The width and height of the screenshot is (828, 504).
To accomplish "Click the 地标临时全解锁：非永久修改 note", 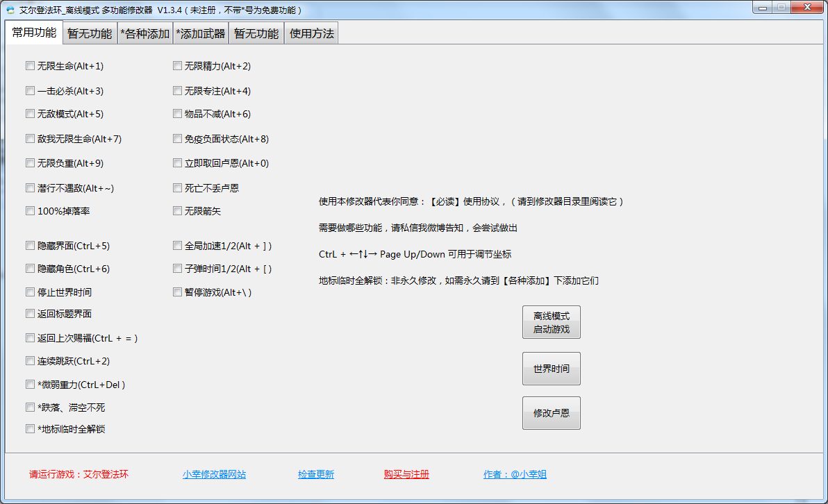I will click(x=458, y=280).
